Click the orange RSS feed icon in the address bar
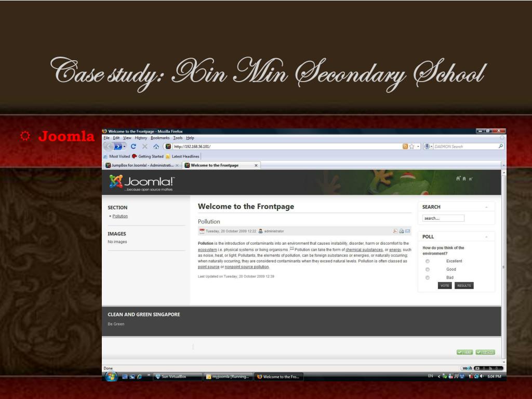This screenshot has width=532, height=399. 405,147
